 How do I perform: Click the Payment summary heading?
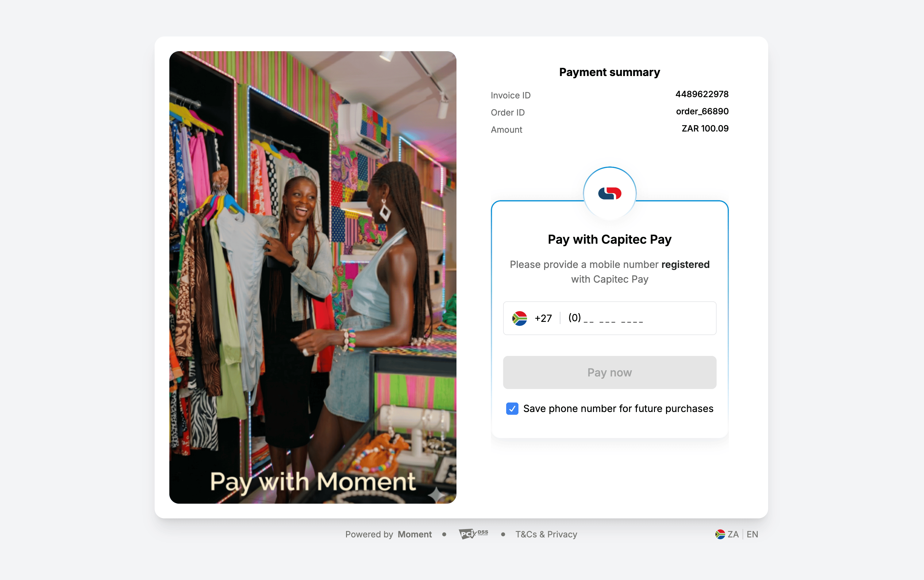click(609, 72)
